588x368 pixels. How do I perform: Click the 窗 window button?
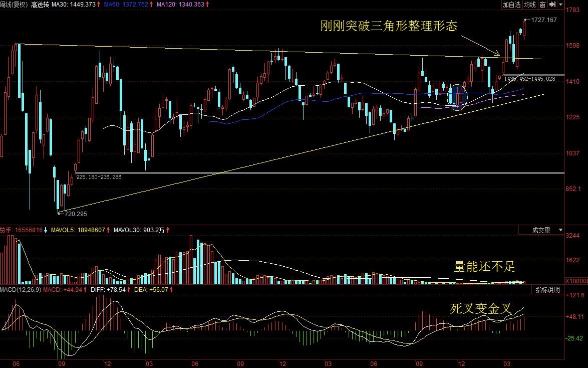(x=542, y=5)
